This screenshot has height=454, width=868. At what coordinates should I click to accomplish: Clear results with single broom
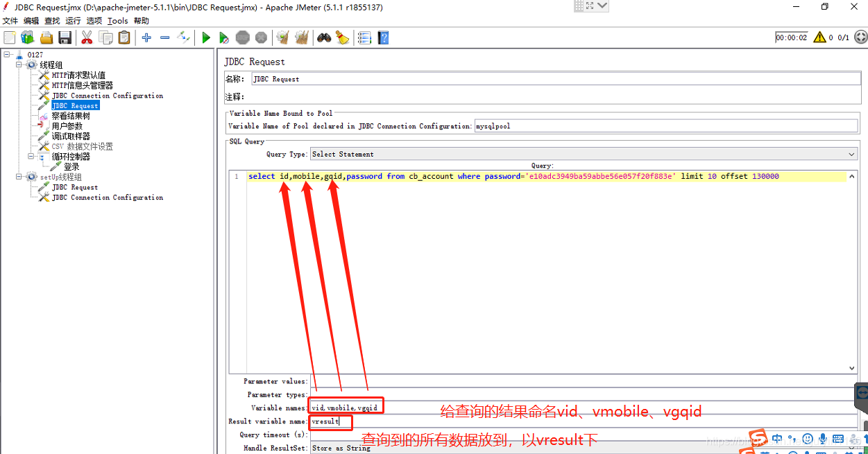pos(282,37)
